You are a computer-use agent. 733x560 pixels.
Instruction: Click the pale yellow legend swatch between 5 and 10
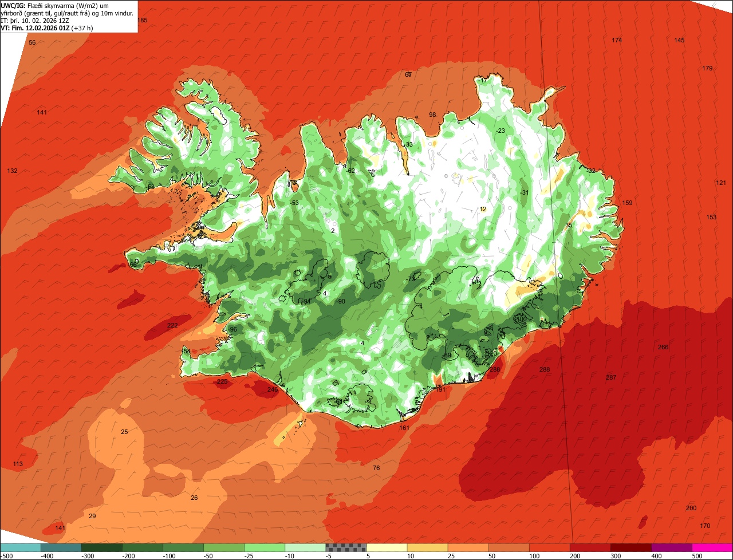(x=387, y=547)
